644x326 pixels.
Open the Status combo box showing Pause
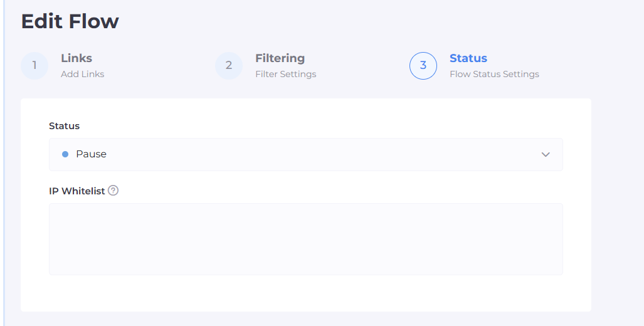pyautogui.click(x=305, y=154)
